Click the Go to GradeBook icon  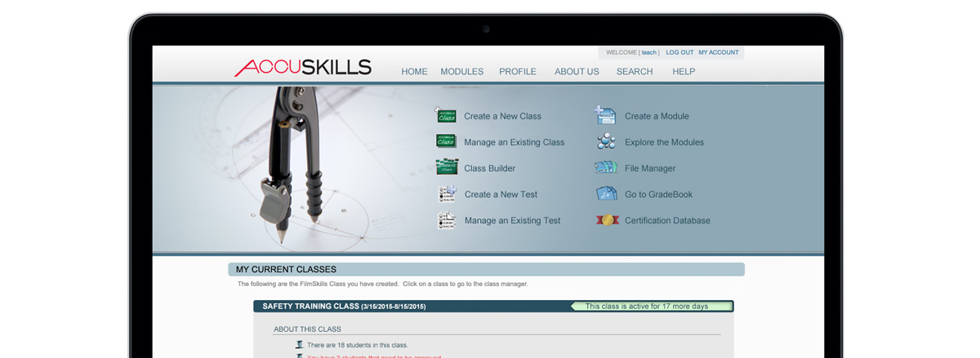[605, 194]
